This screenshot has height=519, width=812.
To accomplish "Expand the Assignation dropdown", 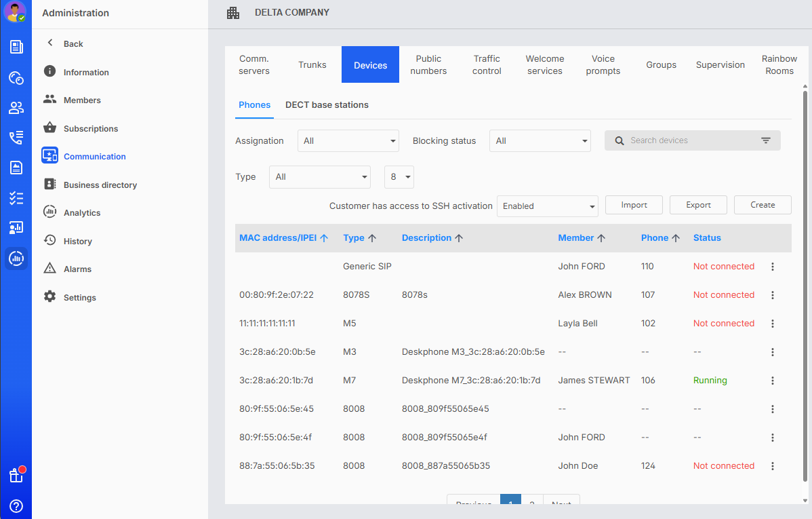I will [348, 141].
